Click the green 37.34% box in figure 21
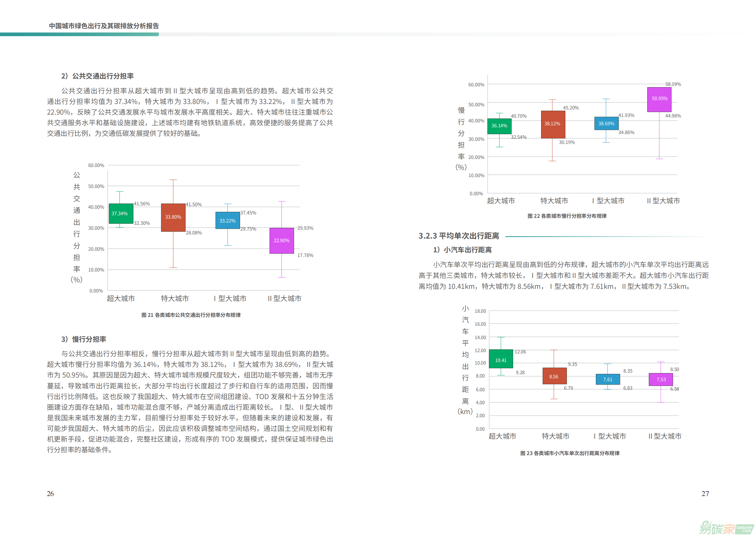756x537 pixels. 121,214
